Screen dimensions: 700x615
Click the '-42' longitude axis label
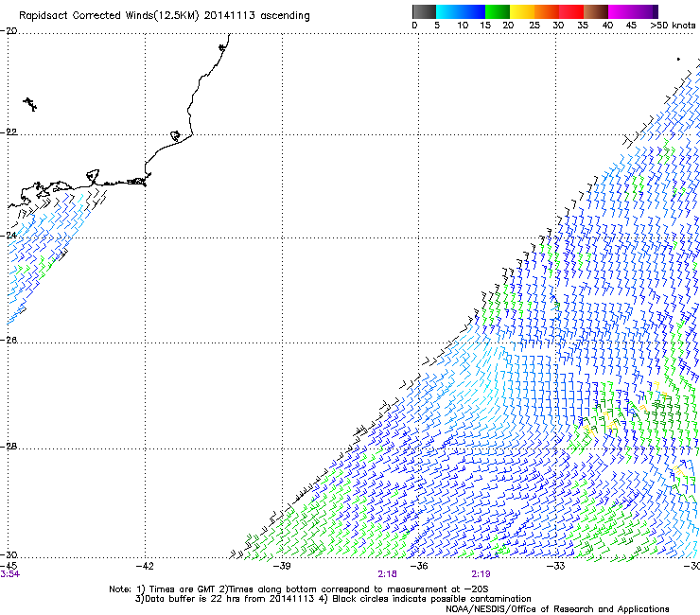pos(145,567)
